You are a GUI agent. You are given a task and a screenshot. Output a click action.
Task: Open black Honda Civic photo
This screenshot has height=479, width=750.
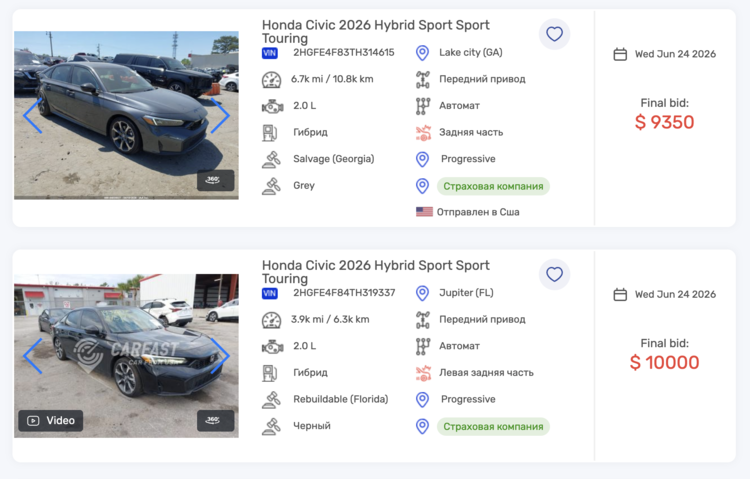[x=126, y=356]
